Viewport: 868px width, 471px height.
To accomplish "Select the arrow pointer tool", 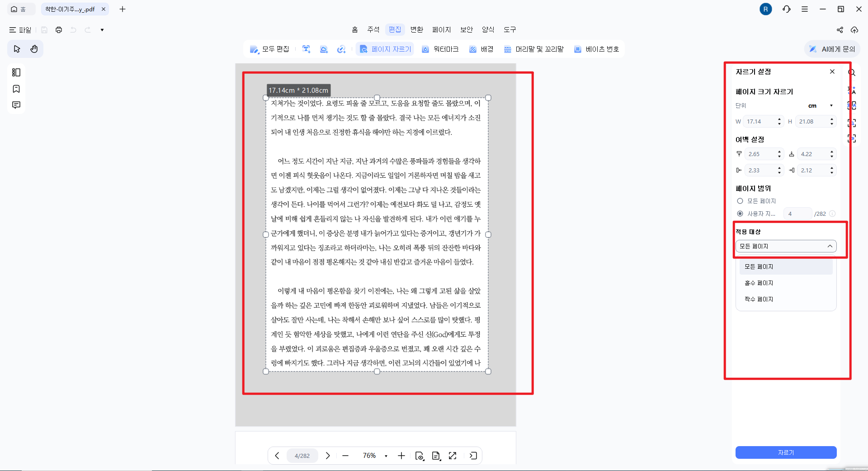I will (x=17, y=49).
